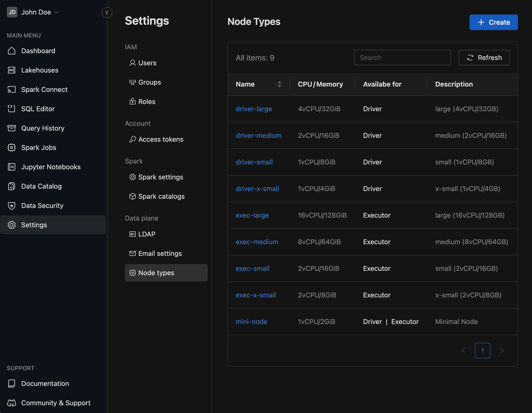The image size is (532, 413).
Task: Click the Community & Support icon
Action: pos(11,403)
